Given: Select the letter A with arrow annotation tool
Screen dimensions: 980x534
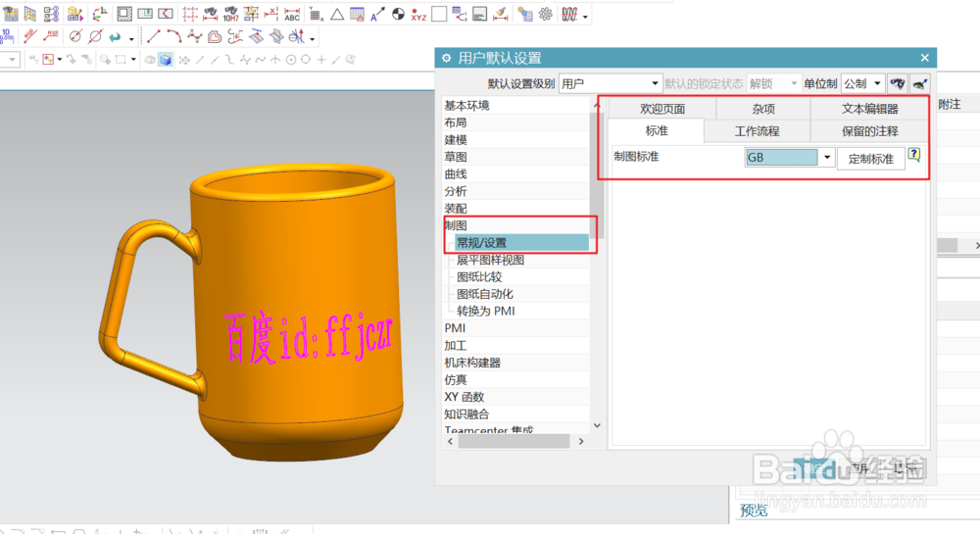Looking at the screenshot, I should [x=377, y=14].
